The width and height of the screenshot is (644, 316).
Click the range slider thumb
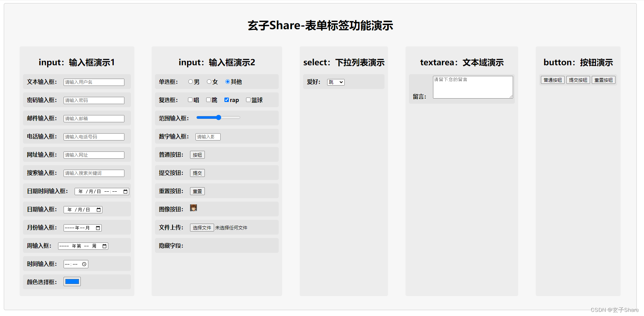point(219,117)
